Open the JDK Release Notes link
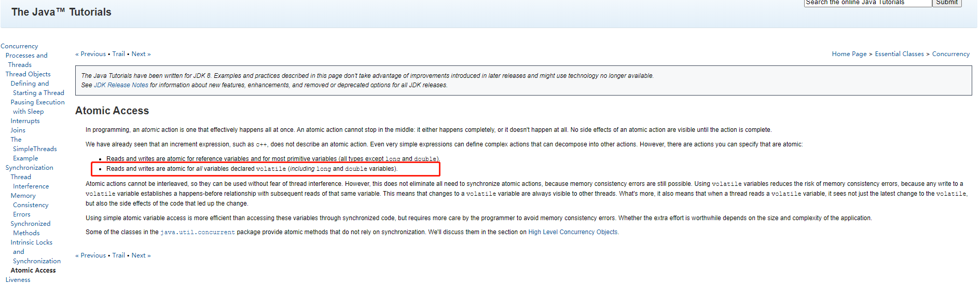 click(121, 85)
